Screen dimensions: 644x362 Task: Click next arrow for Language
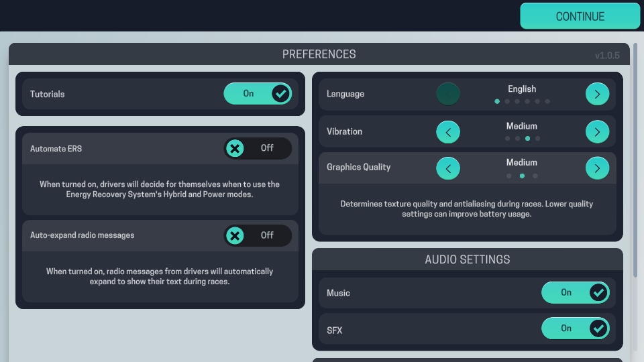click(x=597, y=94)
